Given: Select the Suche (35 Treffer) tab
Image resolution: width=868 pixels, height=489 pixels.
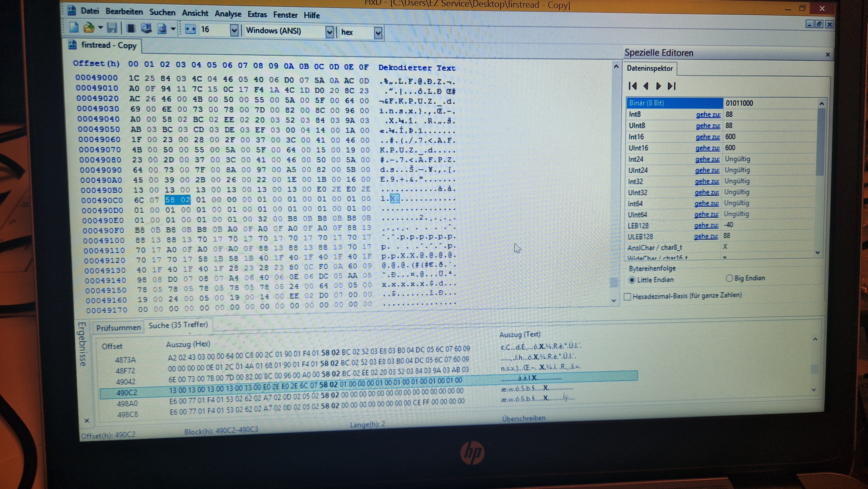Looking at the screenshot, I should tap(178, 325).
